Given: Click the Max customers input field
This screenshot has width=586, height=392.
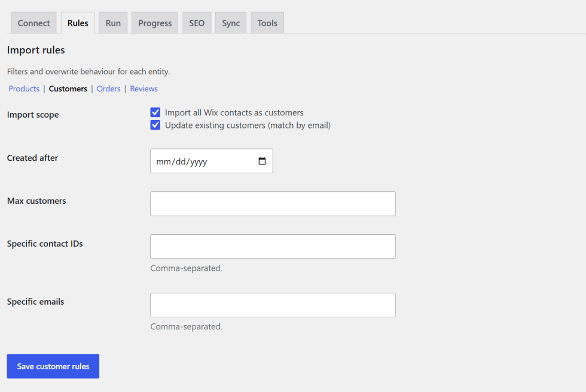Looking at the screenshot, I should [x=273, y=204].
